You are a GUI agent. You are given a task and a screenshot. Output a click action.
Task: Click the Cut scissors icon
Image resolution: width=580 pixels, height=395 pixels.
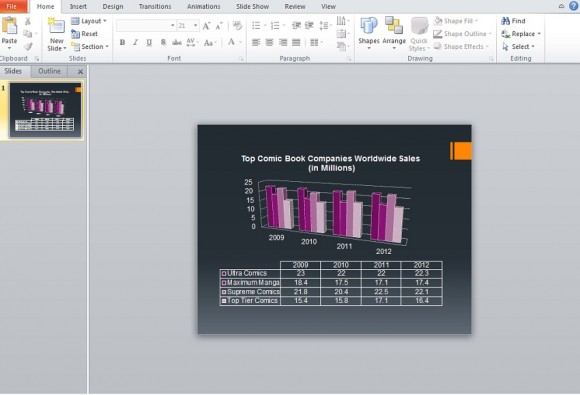pos(28,21)
